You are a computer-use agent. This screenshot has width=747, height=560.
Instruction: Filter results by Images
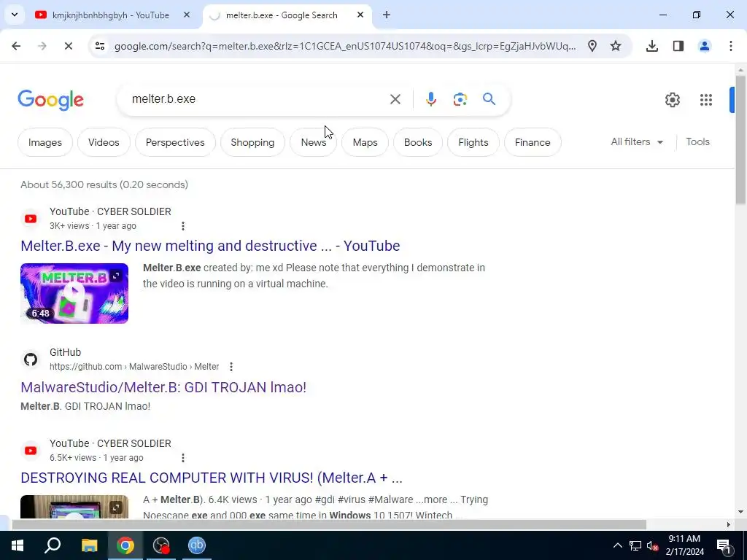pyautogui.click(x=44, y=142)
